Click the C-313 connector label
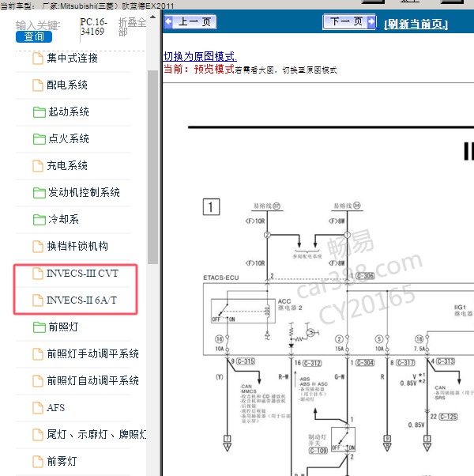 pos(446,361)
